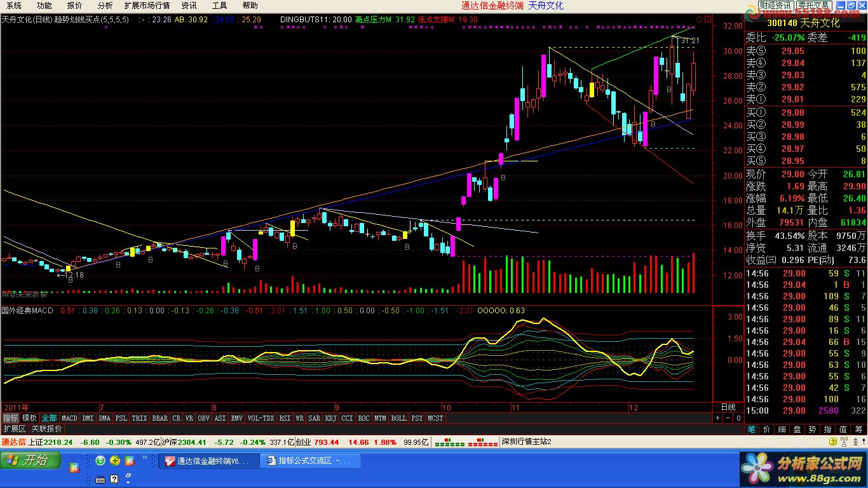Click the yellow up-arrow status bar icon
This screenshot has height=488, width=868.
tap(832, 442)
